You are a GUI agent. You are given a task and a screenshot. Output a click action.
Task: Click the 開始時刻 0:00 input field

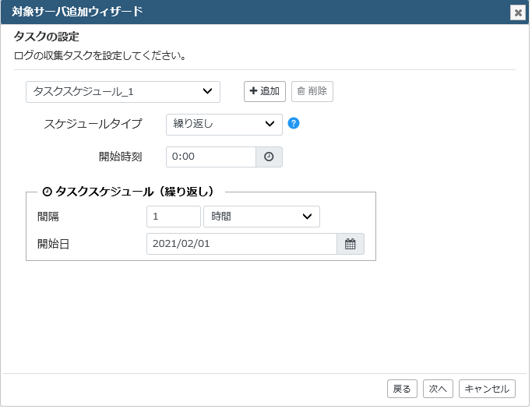coord(211,157)
